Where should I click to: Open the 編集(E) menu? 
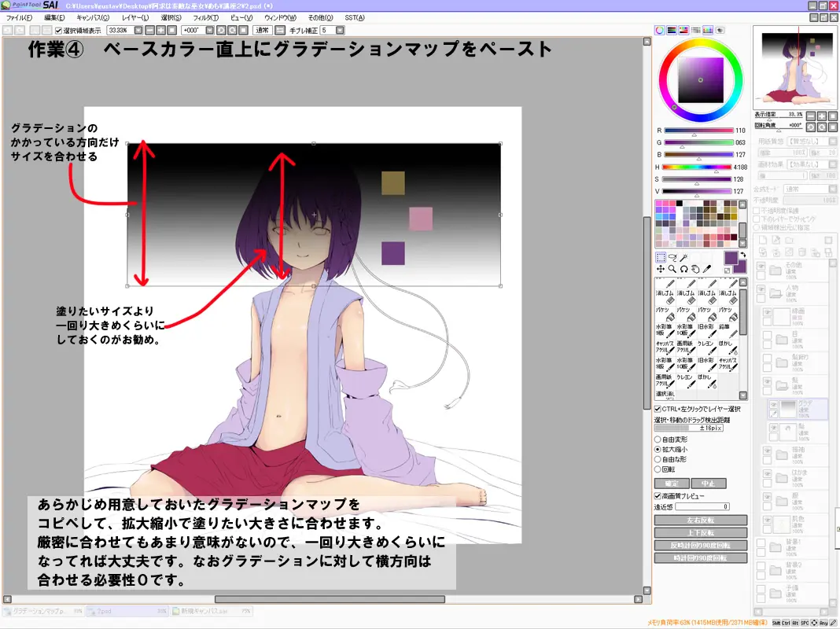(x=54, y=18)
